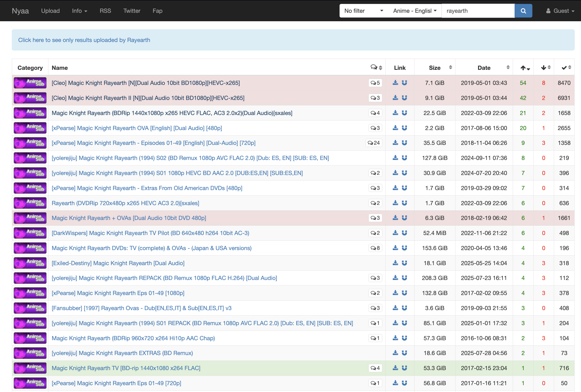Expand the Guest user menu

(560, 11)
